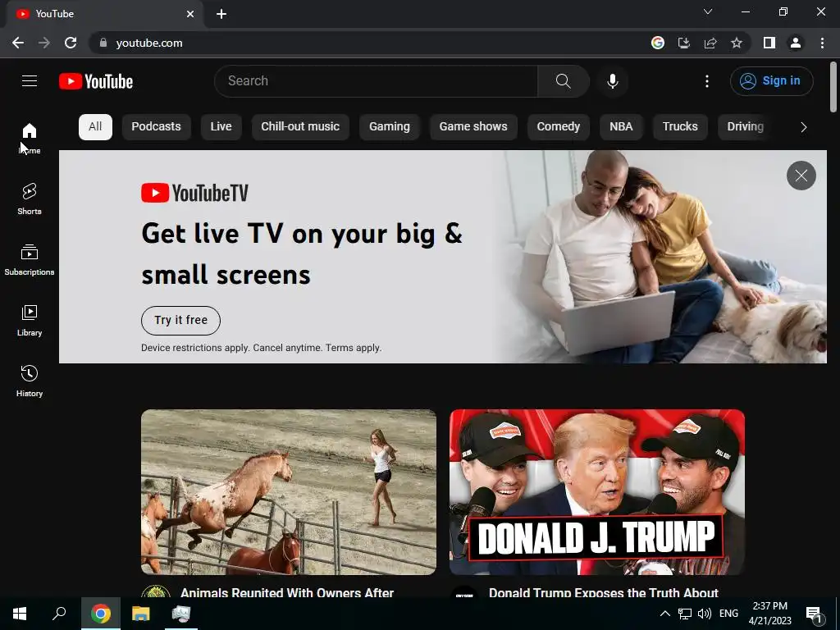Open YouTube settings three-dot menu

[x=706, y=81]
